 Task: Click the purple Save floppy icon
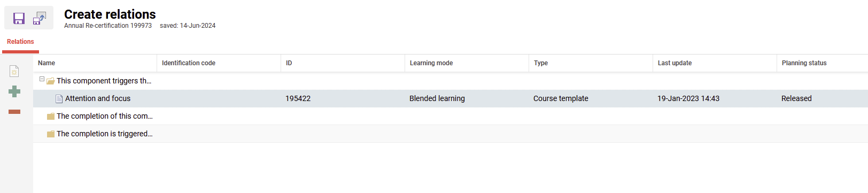[x=19, y=19]
